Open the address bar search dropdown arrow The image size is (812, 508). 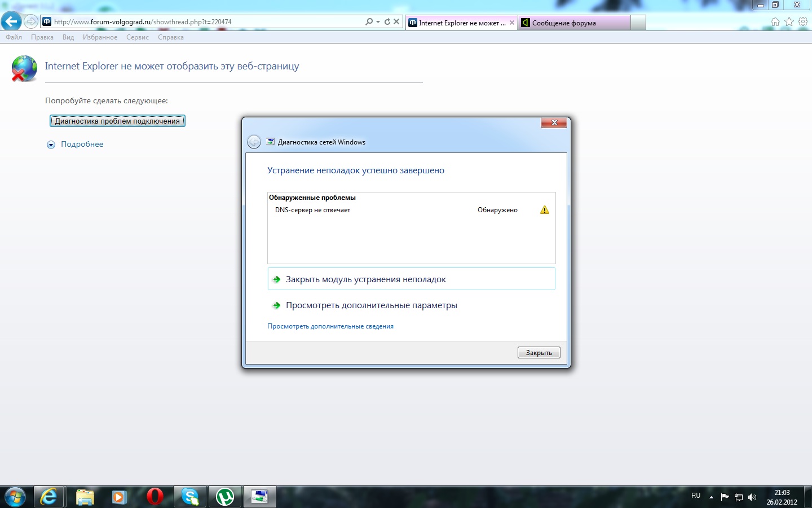(x=378, y=22)
